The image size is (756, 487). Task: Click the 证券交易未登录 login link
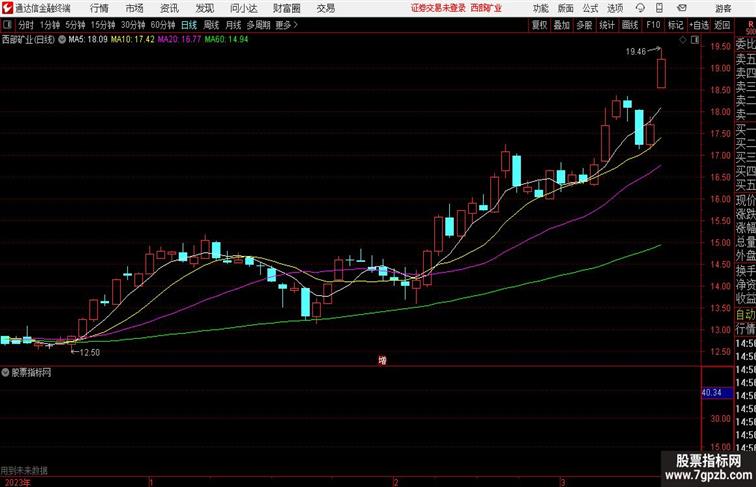point(438,8)
